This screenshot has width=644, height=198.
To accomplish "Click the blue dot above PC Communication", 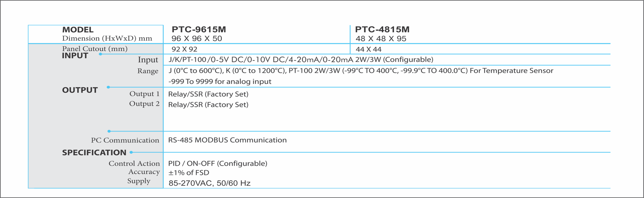I will (109, 131).
